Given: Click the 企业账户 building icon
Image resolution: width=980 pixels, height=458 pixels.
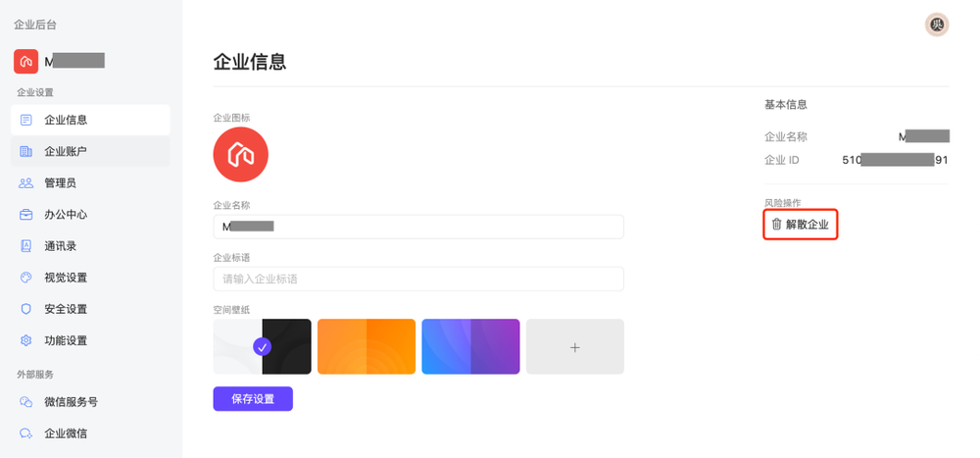Looking at the screenshot, I should (26, 151).
